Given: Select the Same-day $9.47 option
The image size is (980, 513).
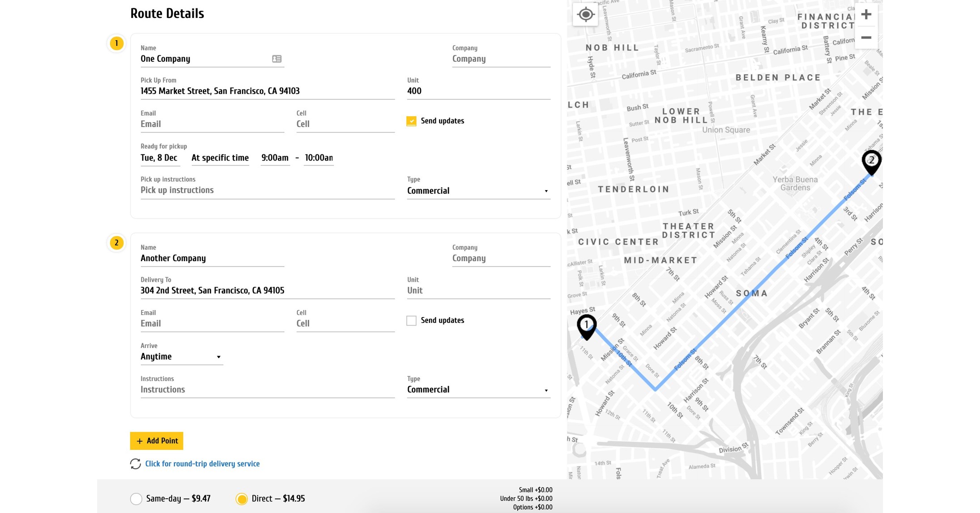Looking at the screenshot, I should pos(136,498).
